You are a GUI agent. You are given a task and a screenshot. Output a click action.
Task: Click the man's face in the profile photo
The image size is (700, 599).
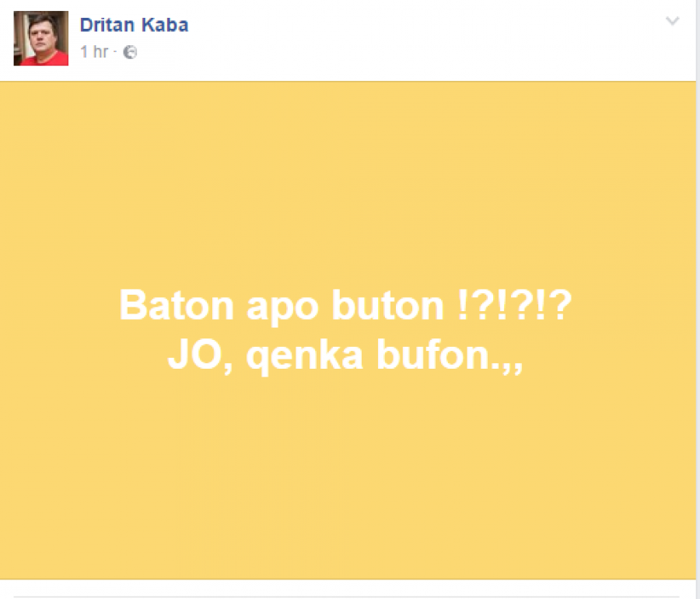pos(41,36)
